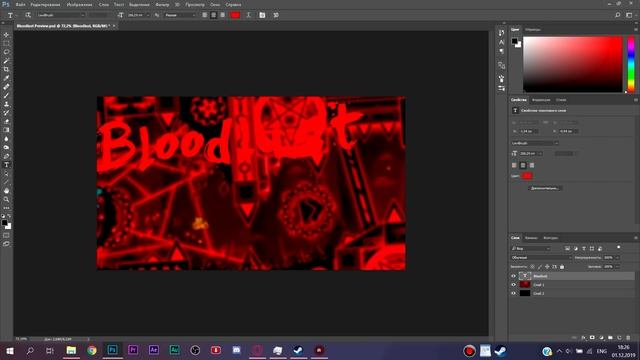Toggle layer filtering switch on
This screenshot has width=640, height=360.
coord(619,247)
